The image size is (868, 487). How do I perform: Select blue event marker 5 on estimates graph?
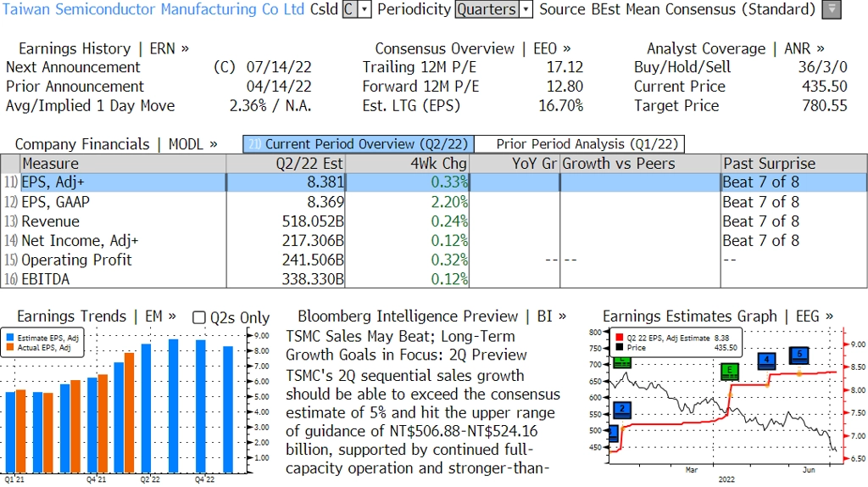799,355
